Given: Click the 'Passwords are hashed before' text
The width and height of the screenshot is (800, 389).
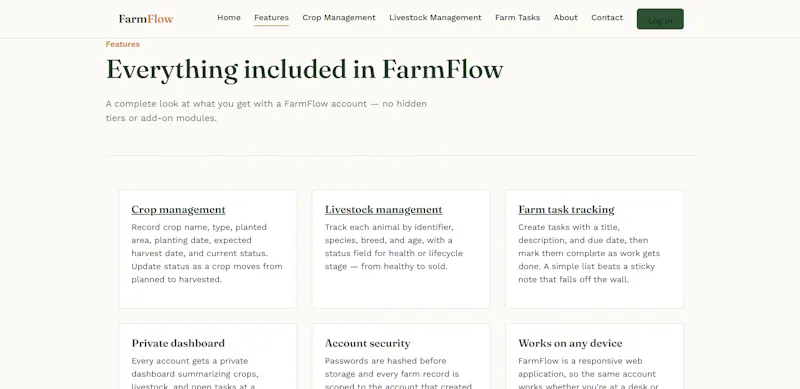Looking at the screenshot, I should click(398, 374).
